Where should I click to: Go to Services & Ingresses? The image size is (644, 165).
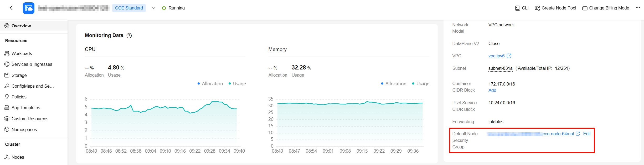[32, 64]
